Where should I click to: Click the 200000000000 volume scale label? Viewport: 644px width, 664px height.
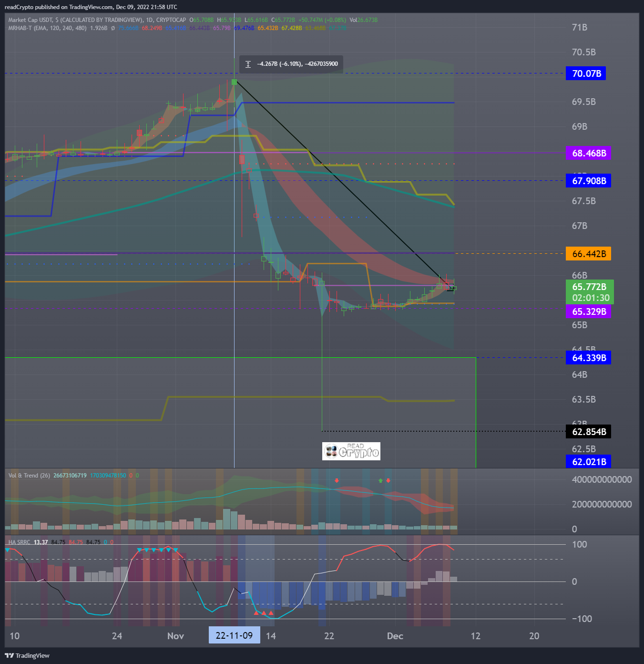click(602, 504)
